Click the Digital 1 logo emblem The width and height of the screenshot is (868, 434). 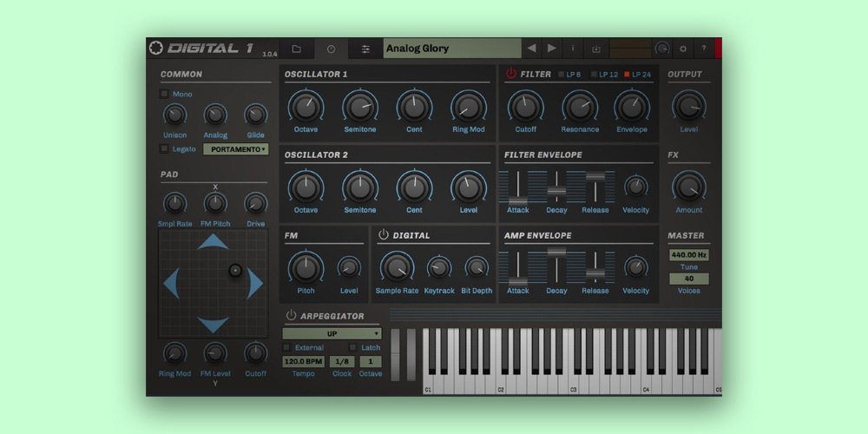(156, 48)
